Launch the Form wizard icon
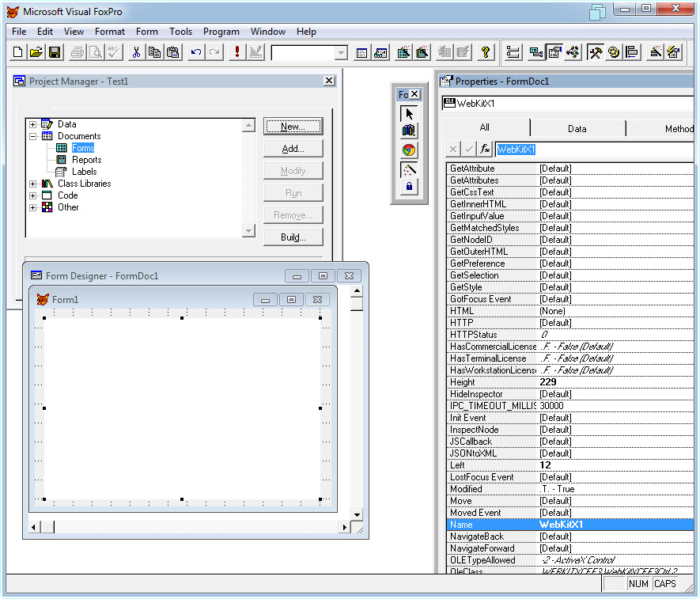This screenshot has height=599, width=700. point(403,53)
